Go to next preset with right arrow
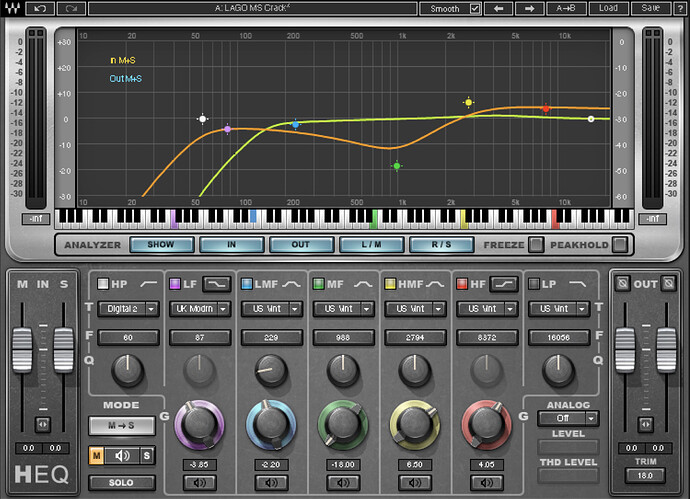This screenshot has width=690, height=499. coord(529,8)
